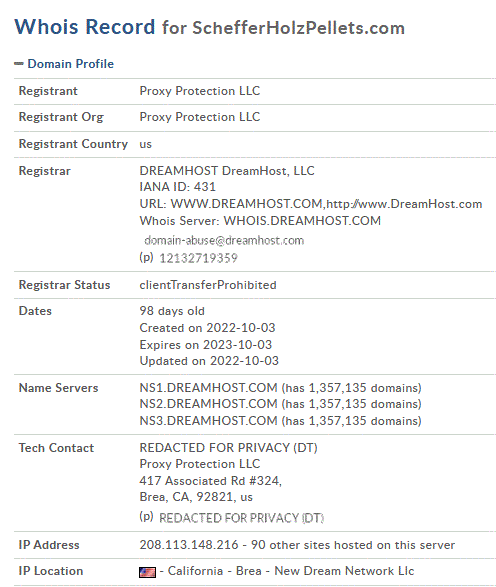
Task: Click the NS1.DREAMHOST.COM name server entry
Action: [x=208, y=388]
